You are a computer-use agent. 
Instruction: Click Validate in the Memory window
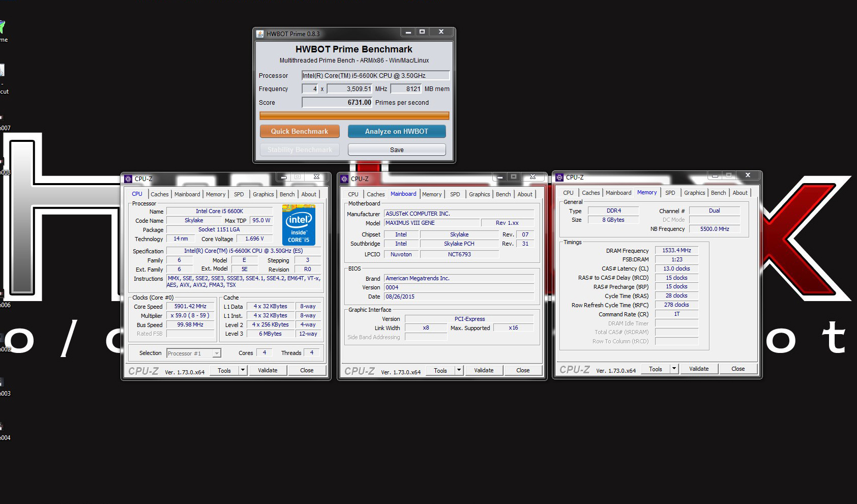coord(699,369)
